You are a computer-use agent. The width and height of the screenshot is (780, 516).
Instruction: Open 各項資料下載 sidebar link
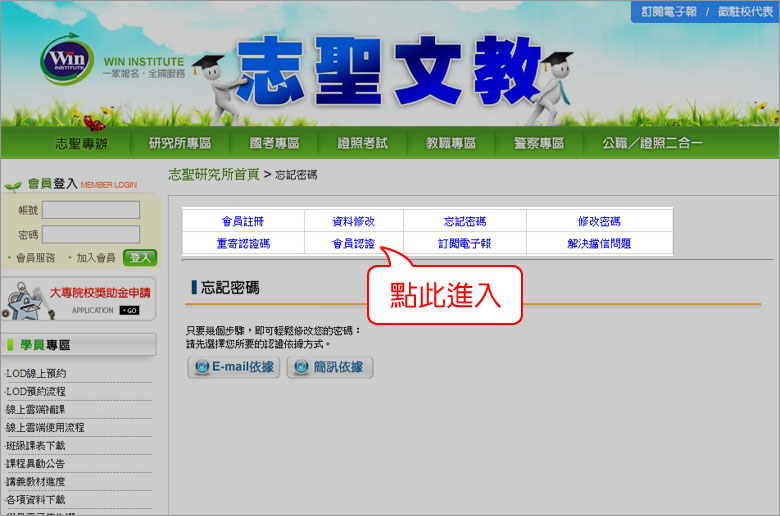pos(35,500)
